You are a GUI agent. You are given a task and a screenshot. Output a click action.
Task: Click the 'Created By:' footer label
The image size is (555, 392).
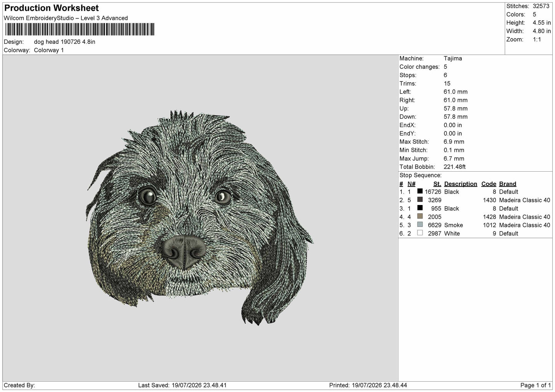point(20,385)
